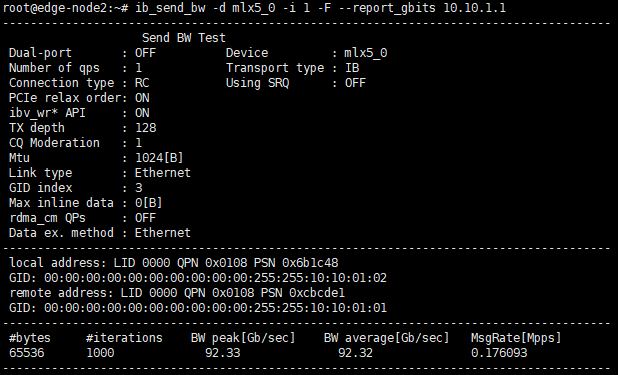Click the rdma_cm QPs OFF value
618x375 pixels.
(145, 218)
